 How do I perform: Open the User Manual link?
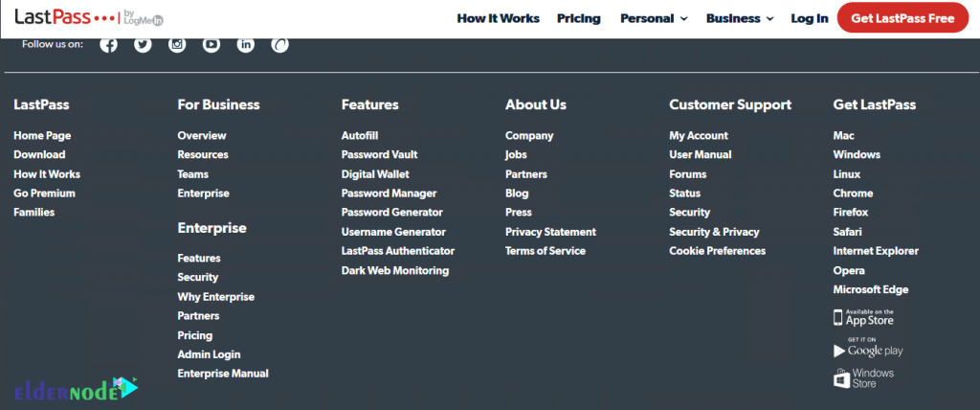tap(700, 154)
